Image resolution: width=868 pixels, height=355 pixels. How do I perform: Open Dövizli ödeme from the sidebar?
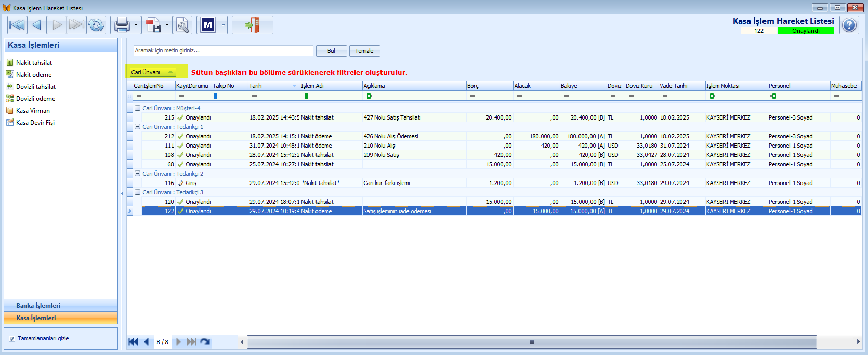pos(35,99)
